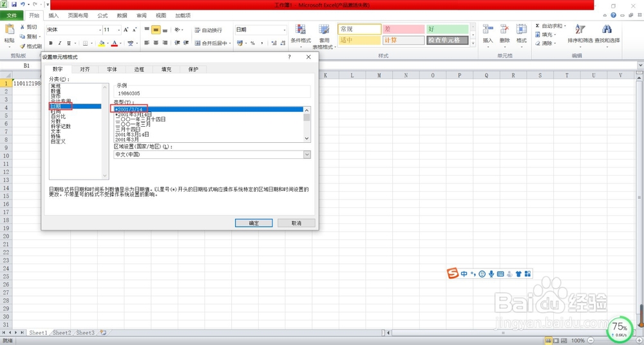Image resolution: width=644 pixels, height=345 pixels.
Task: Open the cell Format (格式) ribbon icon
Action: [522, 29]
